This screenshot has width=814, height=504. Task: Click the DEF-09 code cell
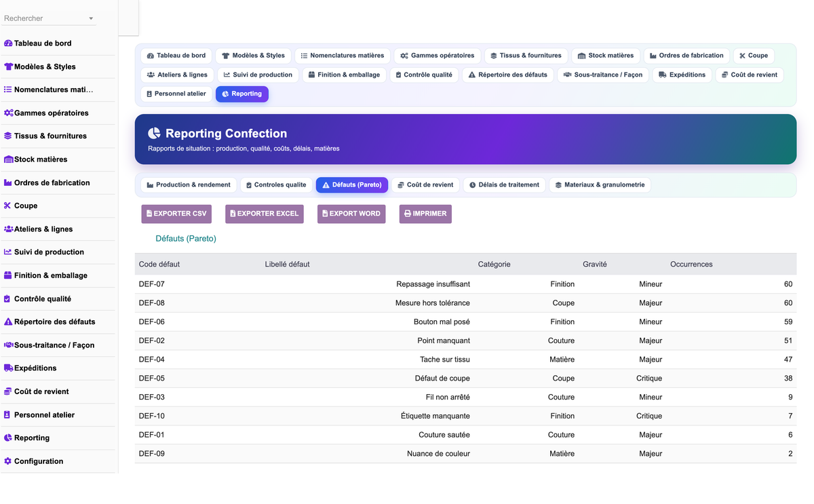(152, 454)
